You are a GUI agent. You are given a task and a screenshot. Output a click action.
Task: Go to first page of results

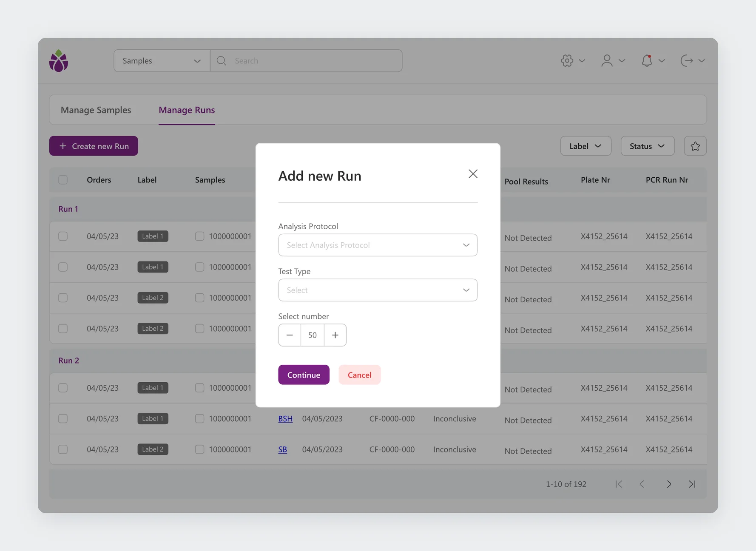[x=619, y=484]
